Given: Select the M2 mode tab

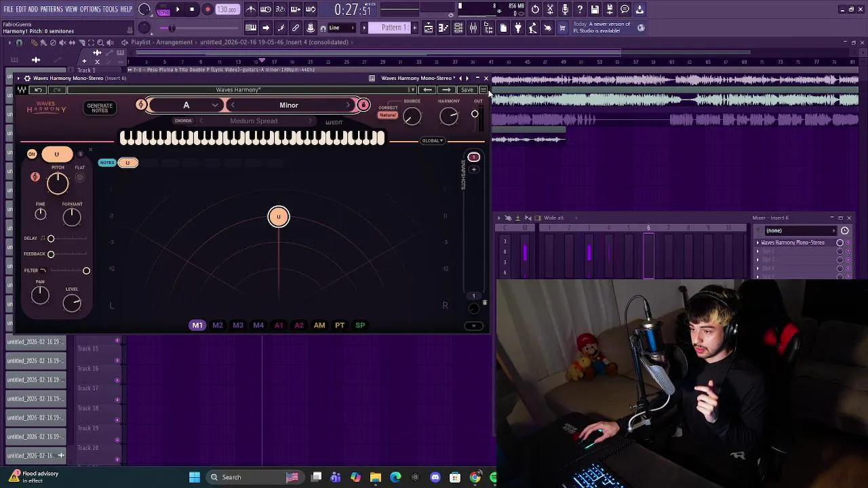Looking at the screenshot, I should (x=218, y=325).
